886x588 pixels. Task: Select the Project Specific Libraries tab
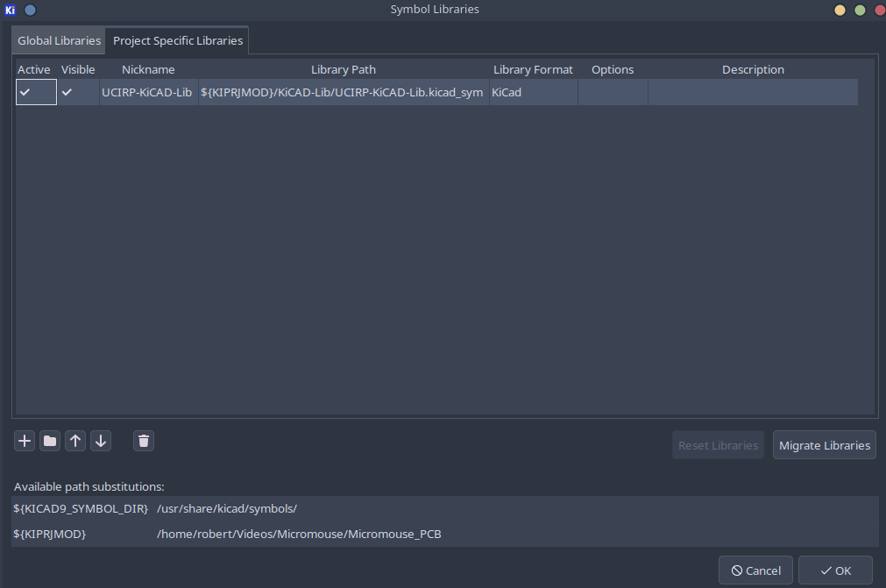point(177,40)
